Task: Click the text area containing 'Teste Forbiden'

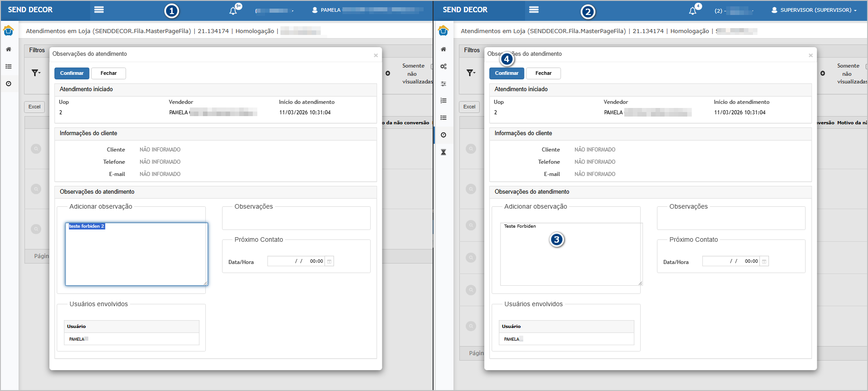Action: click(571, 254)
